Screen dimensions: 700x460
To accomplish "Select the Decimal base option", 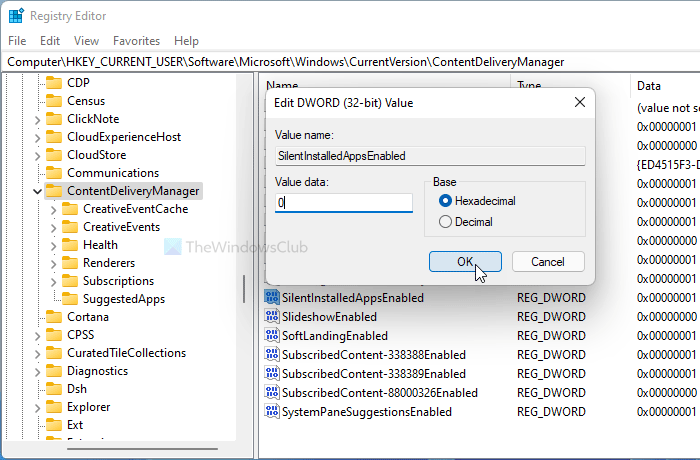I will [445, 221].
